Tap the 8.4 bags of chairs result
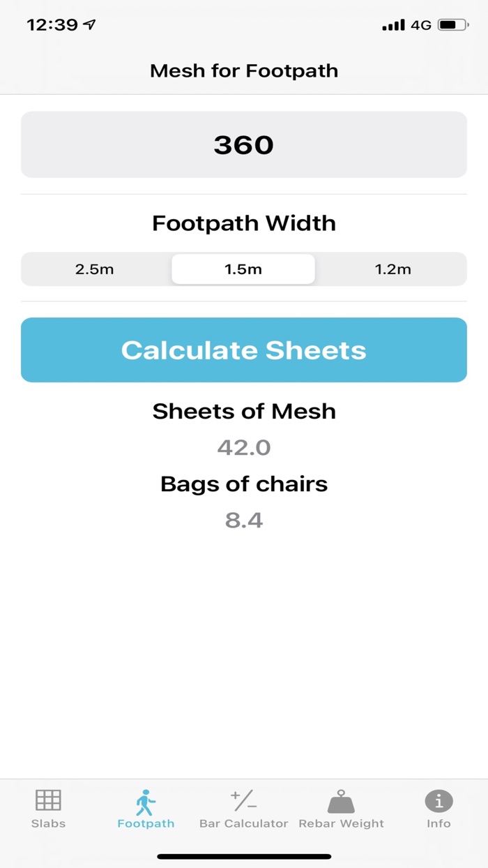The height and width of the screenshot is (868, 488). pos(244,520)
